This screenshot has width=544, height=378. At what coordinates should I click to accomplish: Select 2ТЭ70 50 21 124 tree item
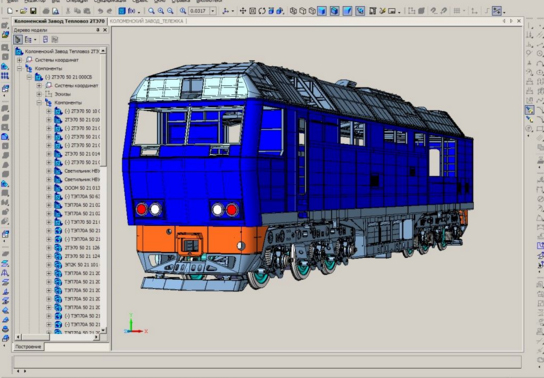(x=82, y=256)
